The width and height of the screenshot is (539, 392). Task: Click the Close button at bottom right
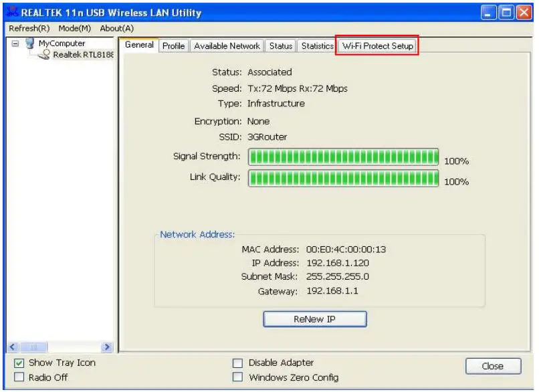[x=494, y=366]
